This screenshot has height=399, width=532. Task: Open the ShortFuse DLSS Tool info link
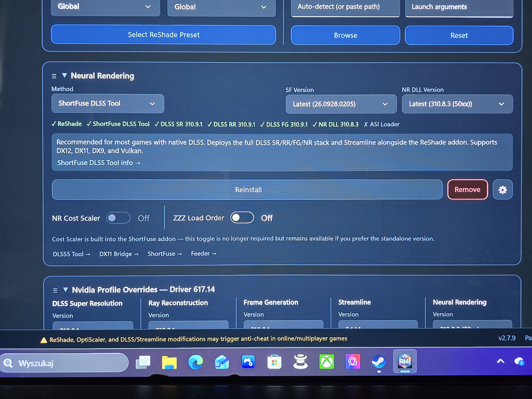click(99, 163)
